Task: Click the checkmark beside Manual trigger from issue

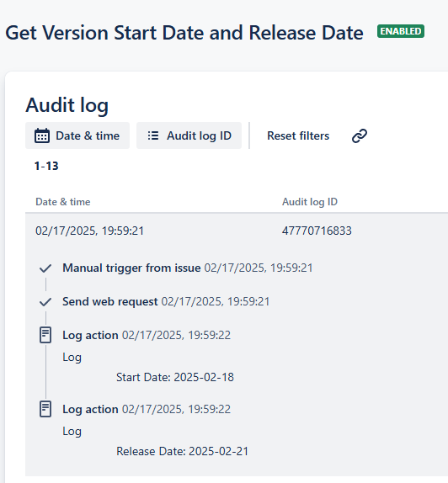Action: pyautogui.click(x=45, y=268)
